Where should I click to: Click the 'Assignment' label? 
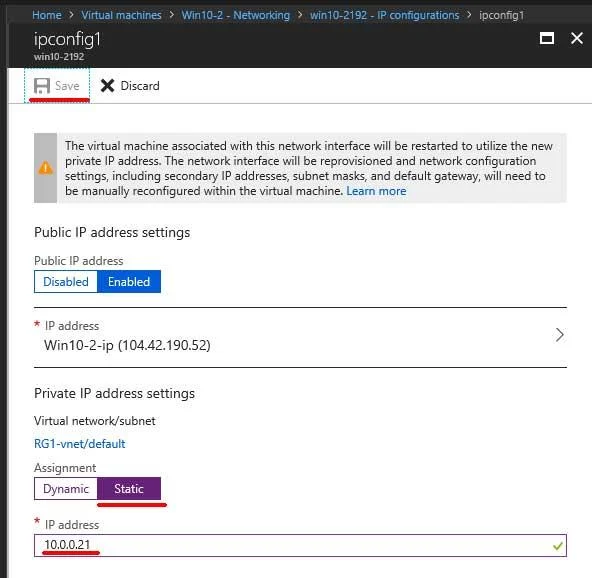coord(65,468)
